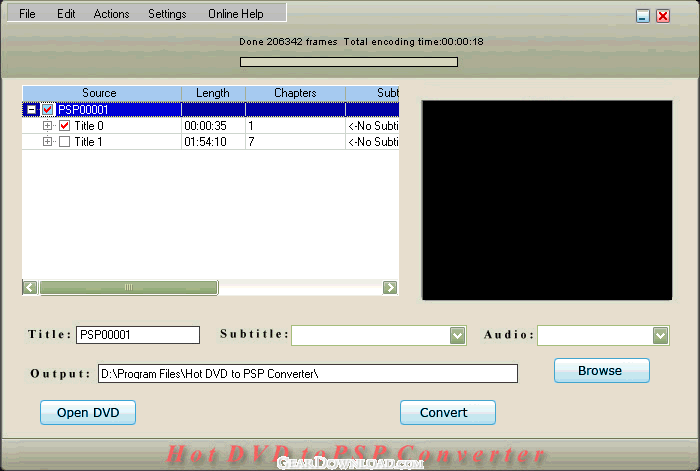
Task: Select the Title 1 row label
Action: click(88, 142)
